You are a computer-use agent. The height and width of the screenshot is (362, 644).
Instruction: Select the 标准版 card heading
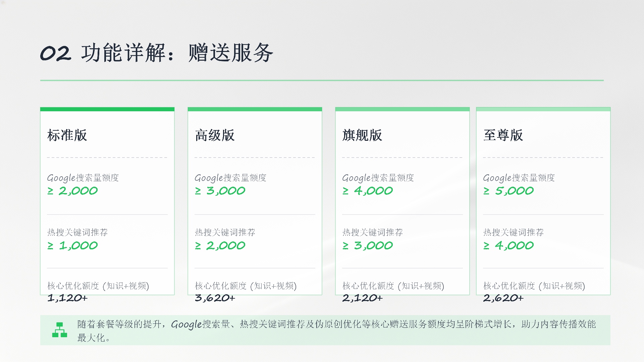point(67,135)
